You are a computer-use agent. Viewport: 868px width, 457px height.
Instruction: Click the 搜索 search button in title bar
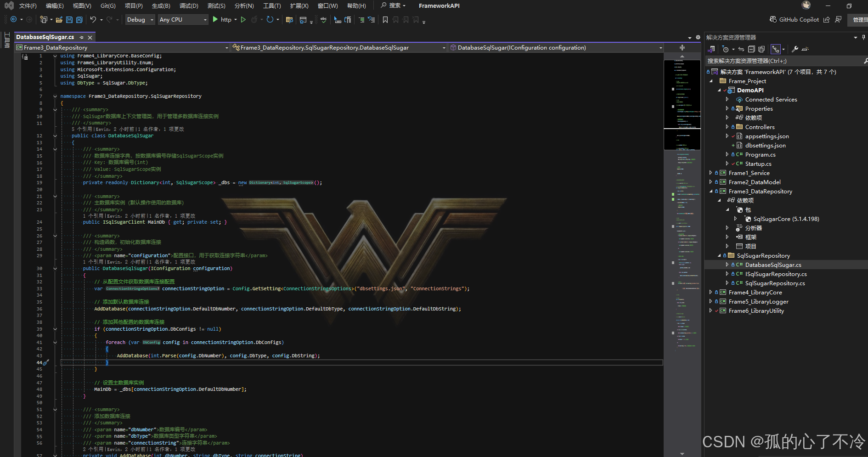[x=393, y=6]
